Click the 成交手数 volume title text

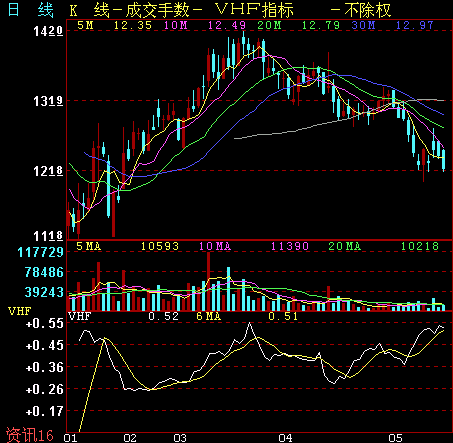157,10
